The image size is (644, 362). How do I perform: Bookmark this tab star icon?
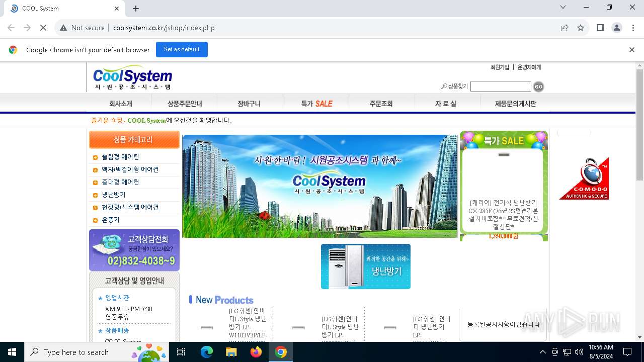581,28
